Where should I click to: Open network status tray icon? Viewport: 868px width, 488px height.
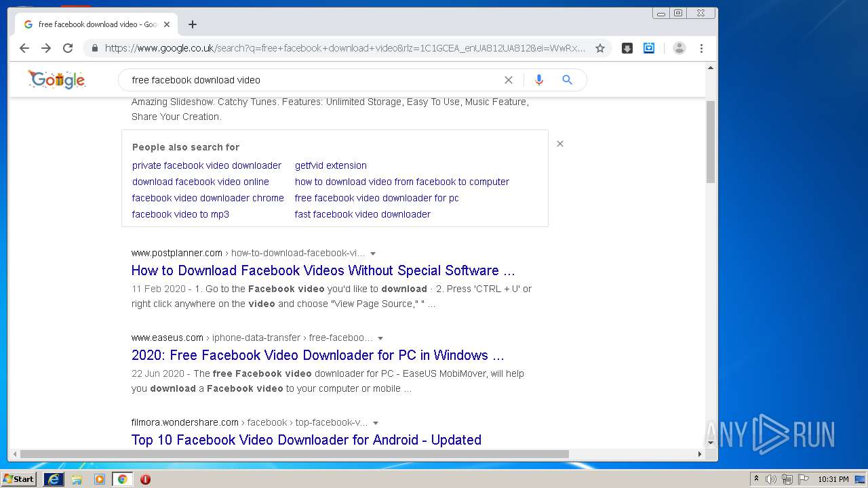click(787, 479)
